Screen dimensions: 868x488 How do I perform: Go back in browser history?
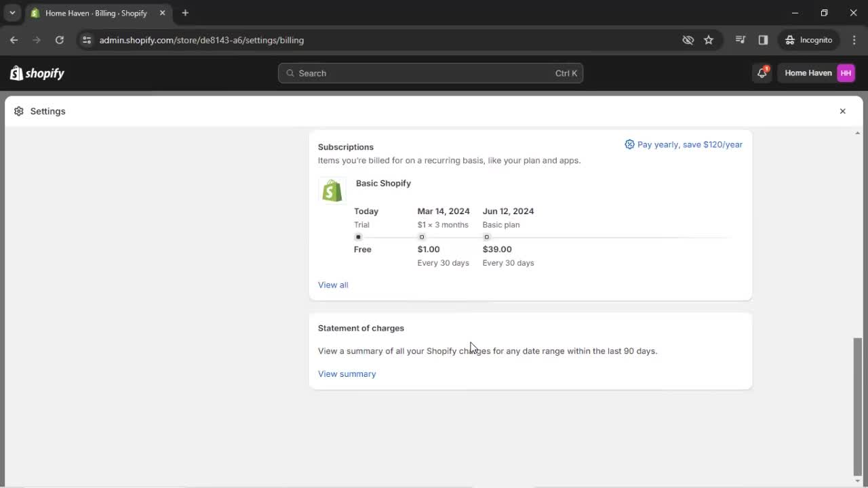pos(14,40)
